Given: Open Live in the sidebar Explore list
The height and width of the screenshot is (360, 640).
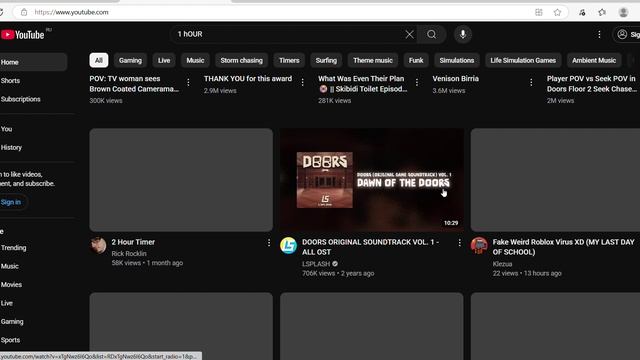Looking at the screenshot, I should point(33,303).
